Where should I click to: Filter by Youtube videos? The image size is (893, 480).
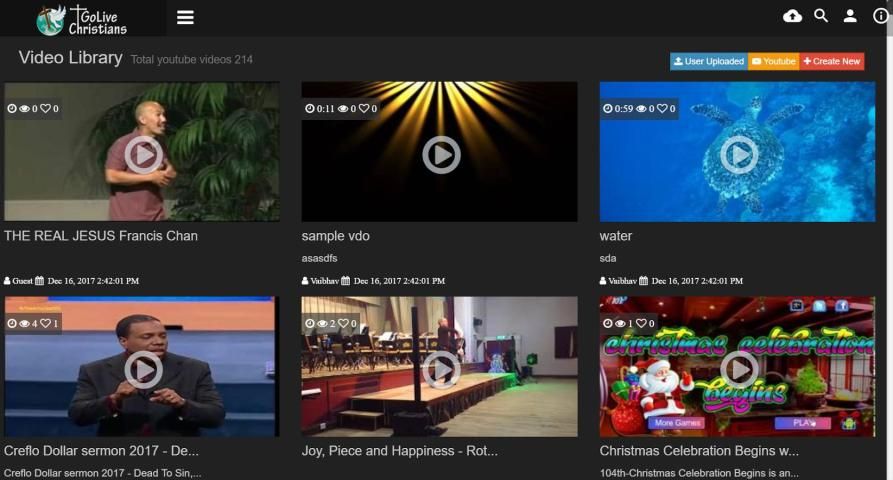click(x=774, y=62)
